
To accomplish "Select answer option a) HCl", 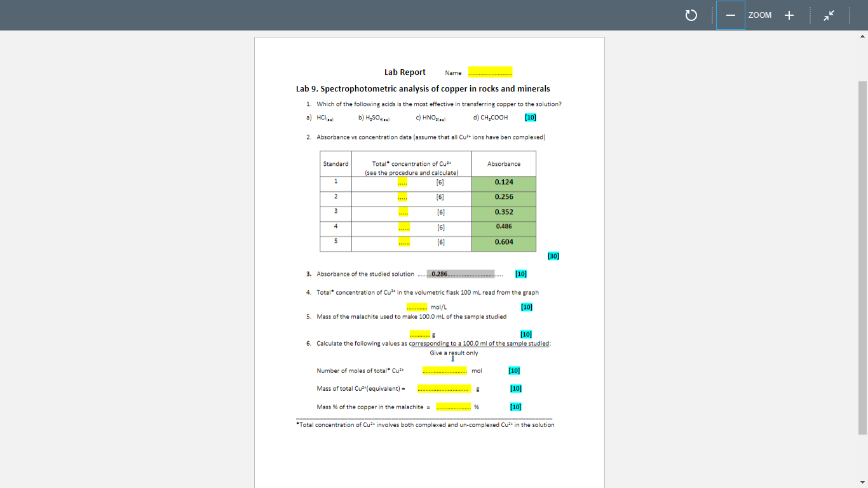I will (321, 117).
